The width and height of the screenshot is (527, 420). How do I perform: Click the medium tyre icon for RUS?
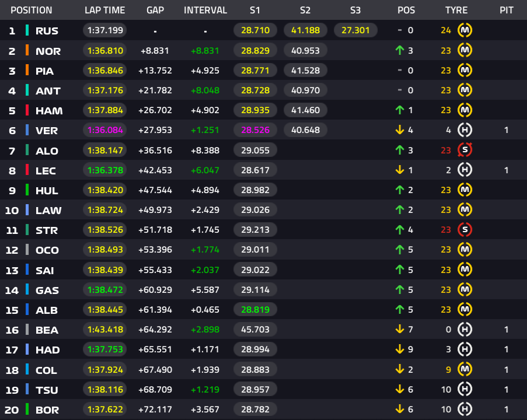click(x=465, y=30)
